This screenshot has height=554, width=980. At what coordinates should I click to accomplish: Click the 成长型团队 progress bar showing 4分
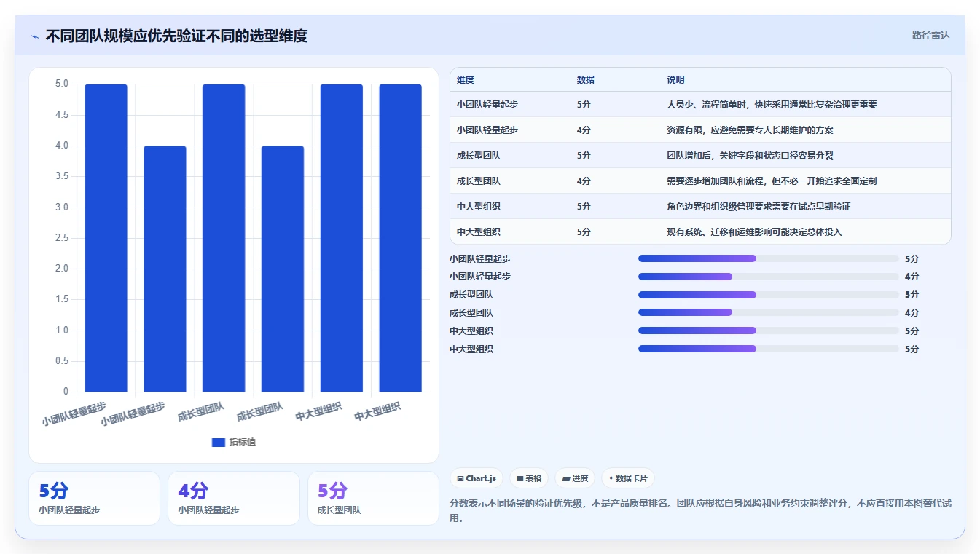pos(769,313)
